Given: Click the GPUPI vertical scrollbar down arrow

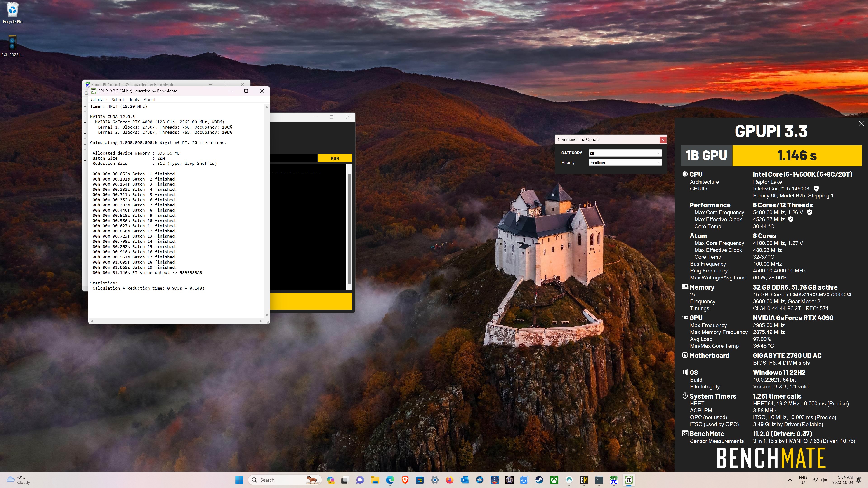Looking at the screenshot, I should pos(267,315).
